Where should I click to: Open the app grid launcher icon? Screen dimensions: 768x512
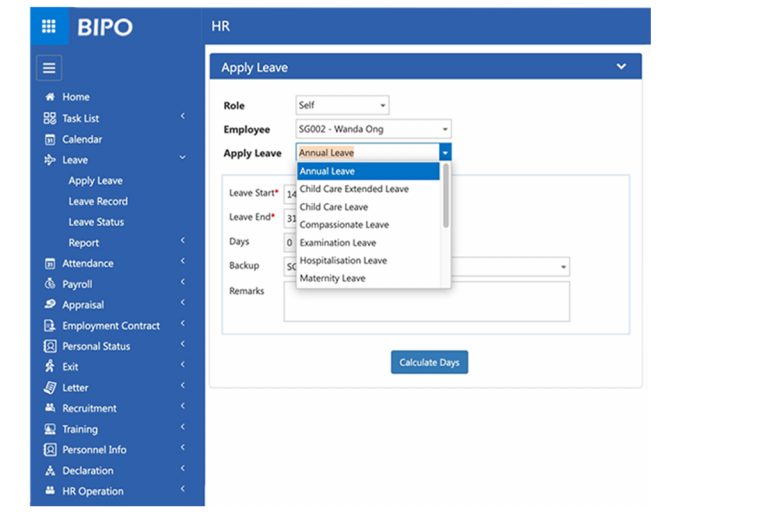point(48,26)
